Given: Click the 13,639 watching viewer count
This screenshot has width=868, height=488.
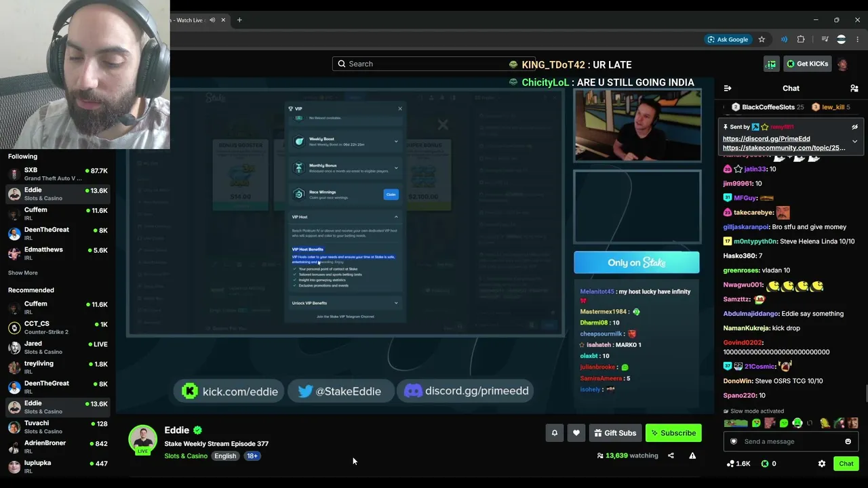Looking at the screenshot, I should (627, 455).
